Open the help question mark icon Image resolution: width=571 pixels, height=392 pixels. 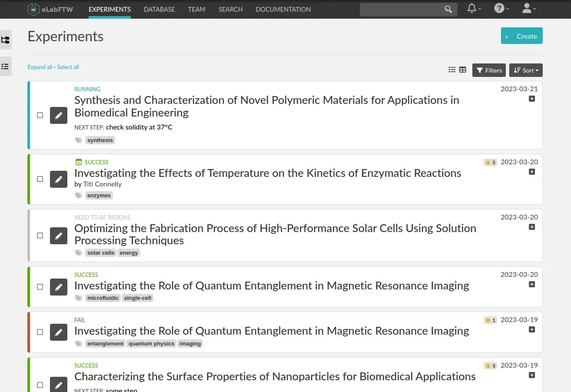(499, 7)
